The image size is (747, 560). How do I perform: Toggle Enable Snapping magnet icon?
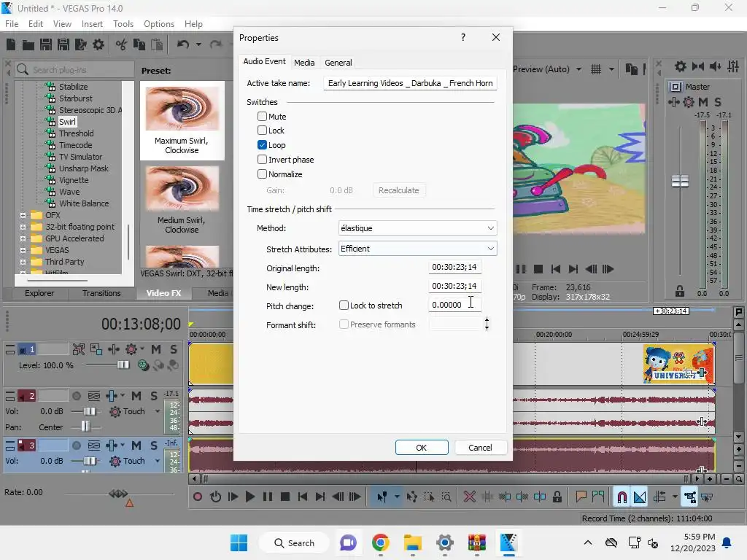click(x=622, y=497)
